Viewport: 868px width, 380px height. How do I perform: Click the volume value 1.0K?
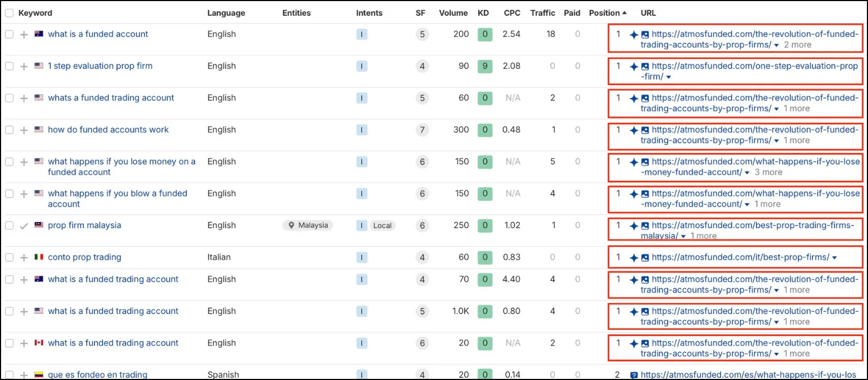[461, 311]
